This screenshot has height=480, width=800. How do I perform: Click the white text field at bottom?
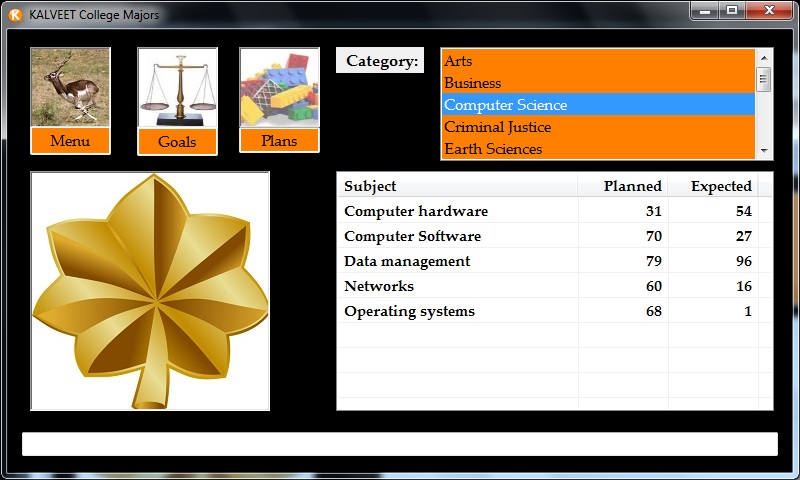400,444
